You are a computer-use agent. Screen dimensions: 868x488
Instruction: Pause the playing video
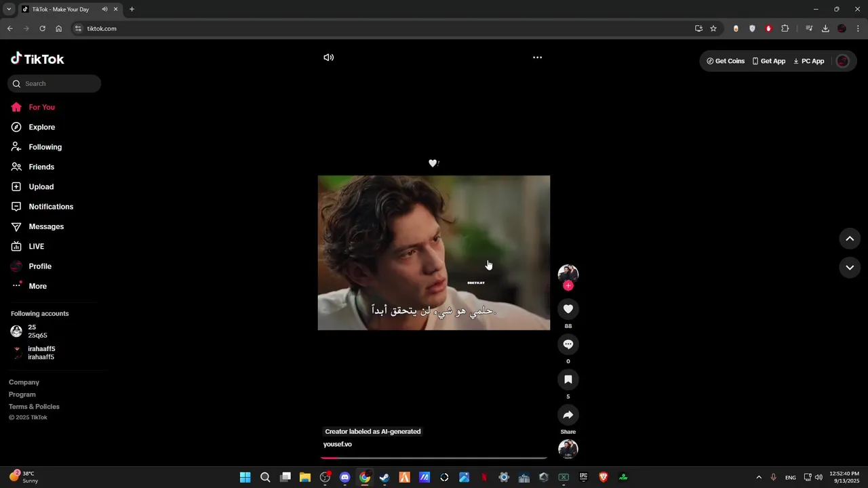click(x=434, y=253)
